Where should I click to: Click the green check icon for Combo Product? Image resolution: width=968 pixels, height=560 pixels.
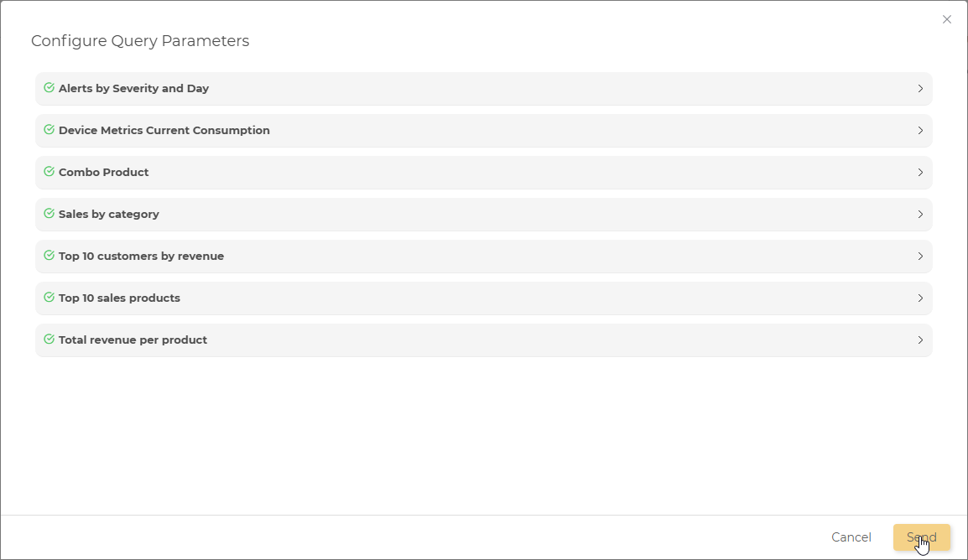tap(49, 172)
